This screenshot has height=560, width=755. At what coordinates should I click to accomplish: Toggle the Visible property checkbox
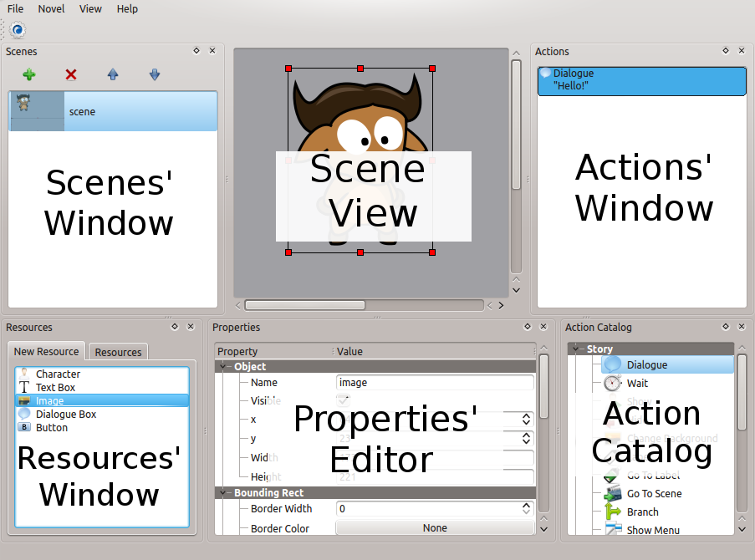click(343, 401)
